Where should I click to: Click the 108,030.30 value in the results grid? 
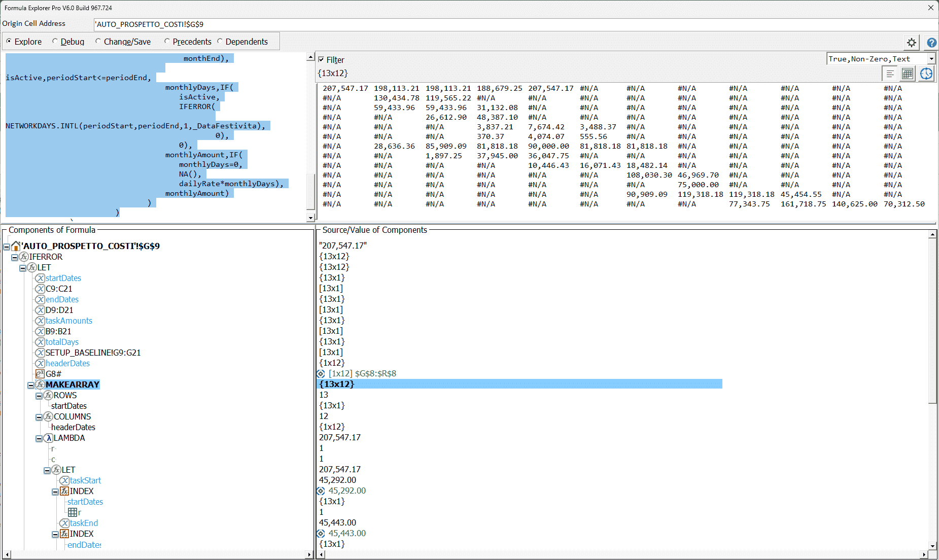[x=649, y=175]
